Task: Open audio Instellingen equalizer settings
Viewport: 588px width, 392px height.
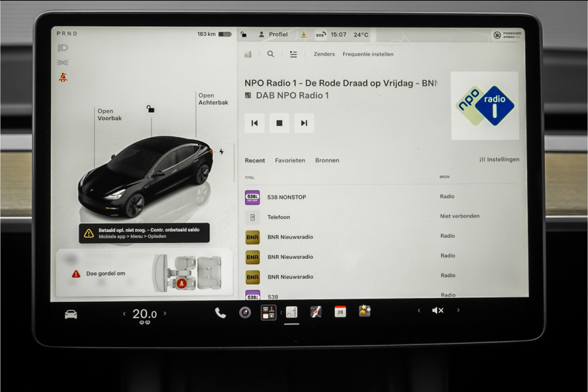Action: pyautogui.click(x=499, y=159)
